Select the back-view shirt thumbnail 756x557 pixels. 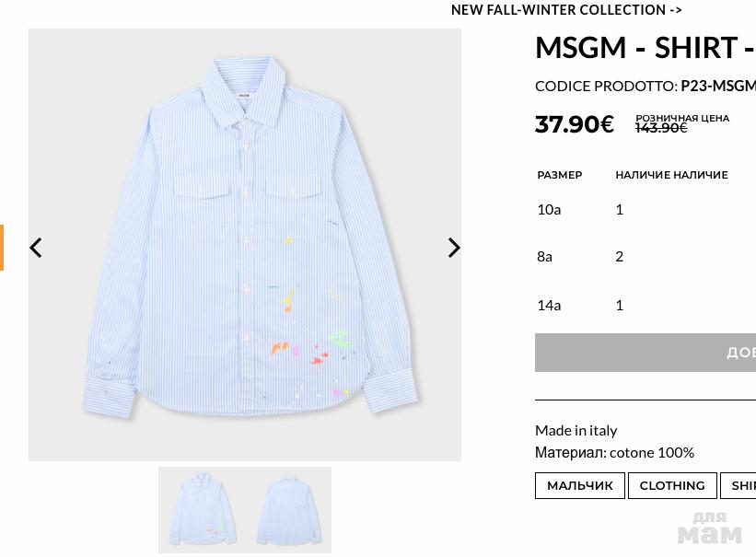(288, 509)
